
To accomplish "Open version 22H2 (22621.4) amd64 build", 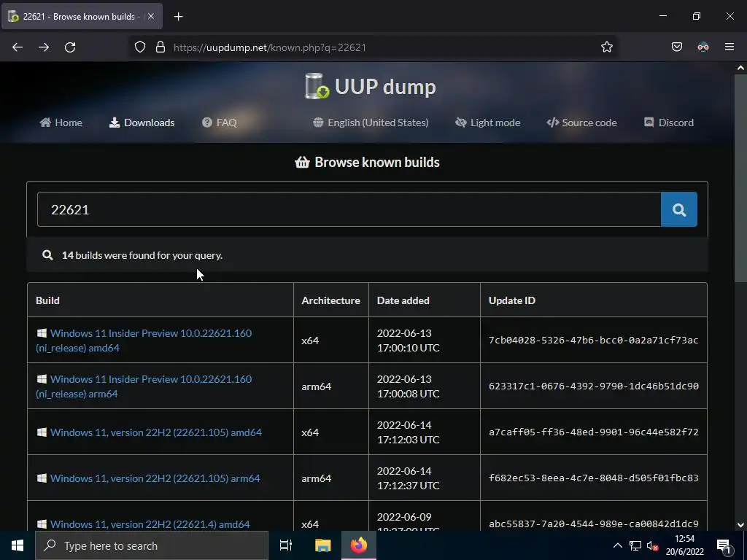I will tap(144, 524).
